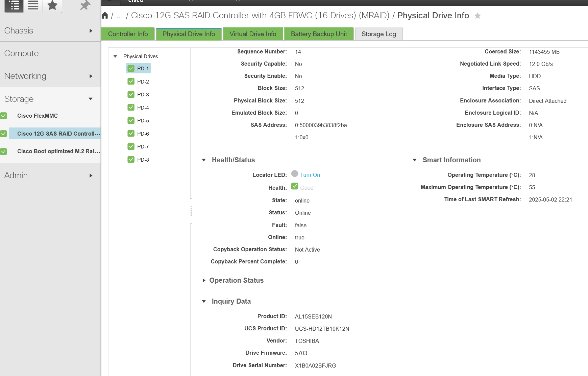
Task: Click the Negotiated Link Speed 12.0 Gb/s
Action: (x=541, y=64)
